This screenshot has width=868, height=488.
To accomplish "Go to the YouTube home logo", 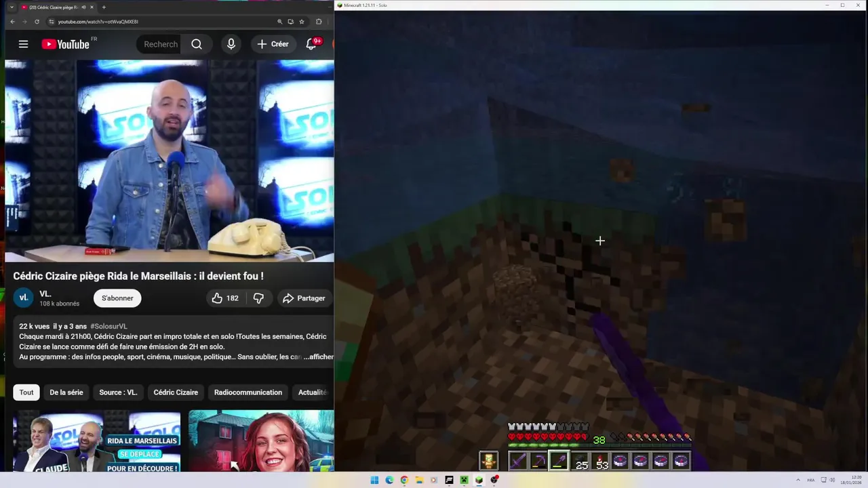I will [x=66, y=44].
